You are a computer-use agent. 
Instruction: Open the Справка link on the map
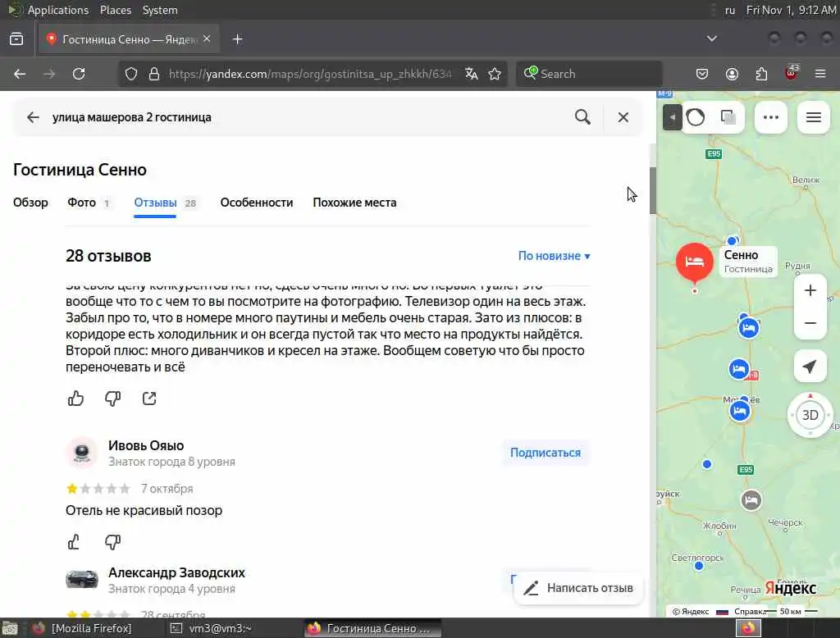(750, 611)
